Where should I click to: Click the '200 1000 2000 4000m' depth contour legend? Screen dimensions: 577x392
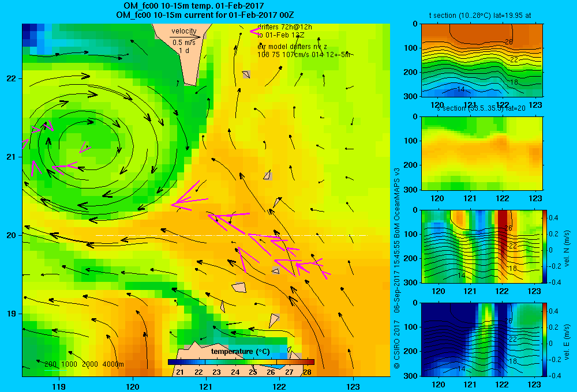pyautogui.click(x=84, y=364)
